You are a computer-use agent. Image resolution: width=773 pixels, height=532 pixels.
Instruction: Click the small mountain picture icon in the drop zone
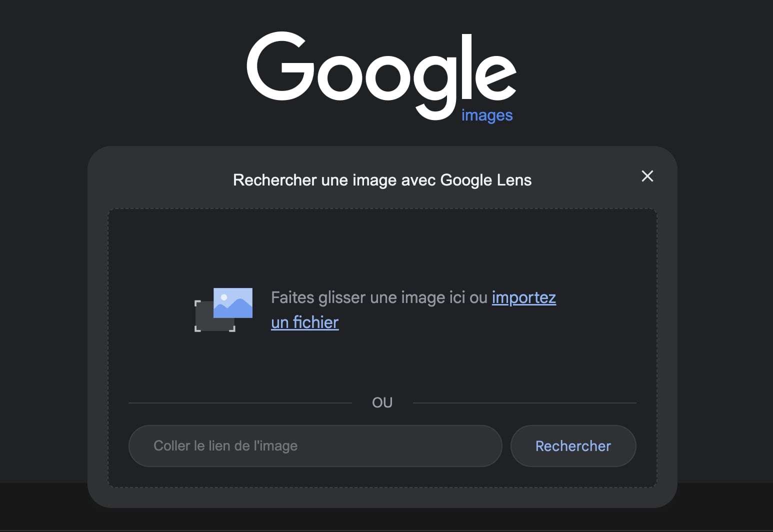(x=232, y=304)
